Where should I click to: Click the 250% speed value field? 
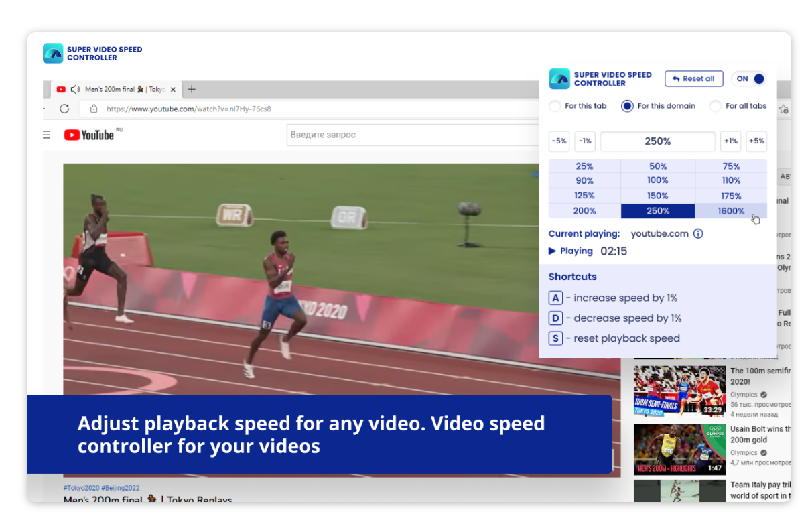point(658,141)
